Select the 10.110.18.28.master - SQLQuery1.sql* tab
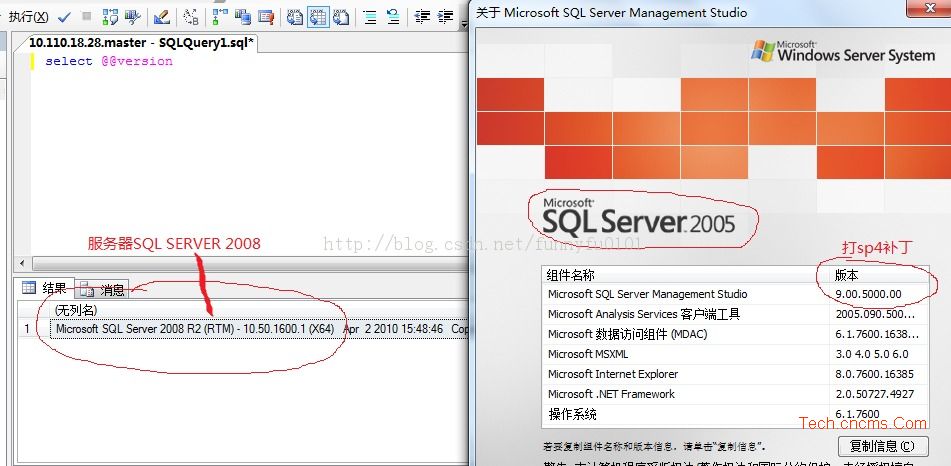The image size is (951, 466). (142, 42)
